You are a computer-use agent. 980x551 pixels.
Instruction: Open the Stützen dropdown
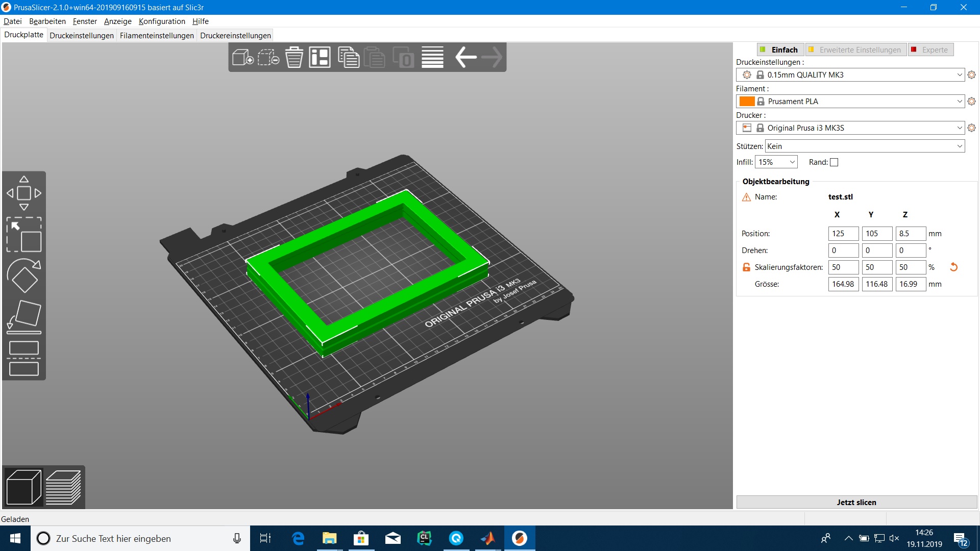point(865,146)
